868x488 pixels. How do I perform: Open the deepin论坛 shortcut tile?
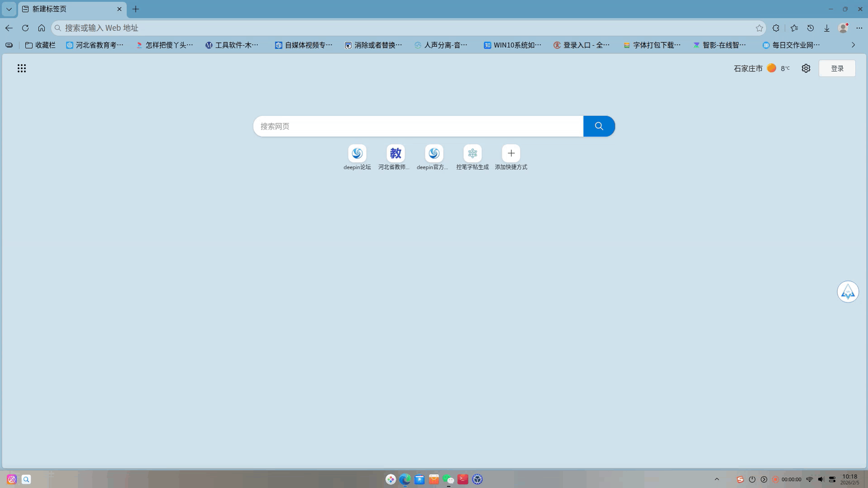point(357,158)
